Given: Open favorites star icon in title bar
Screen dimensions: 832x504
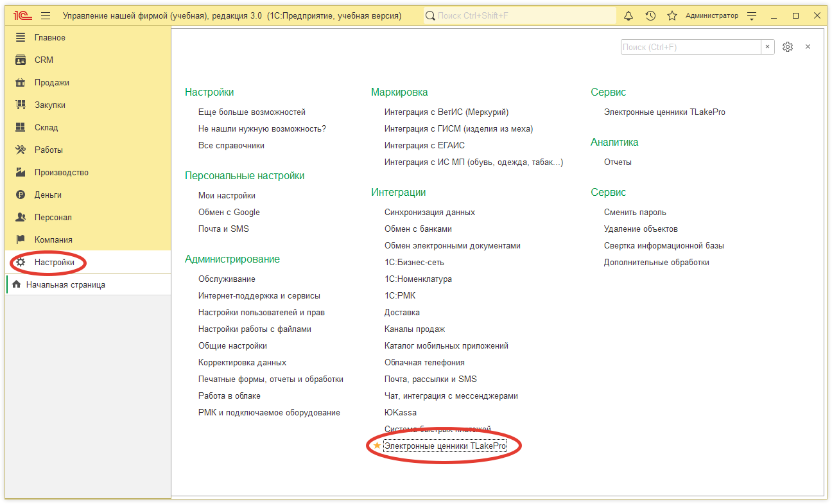Looking at the screenshot, I should (672, 15).
